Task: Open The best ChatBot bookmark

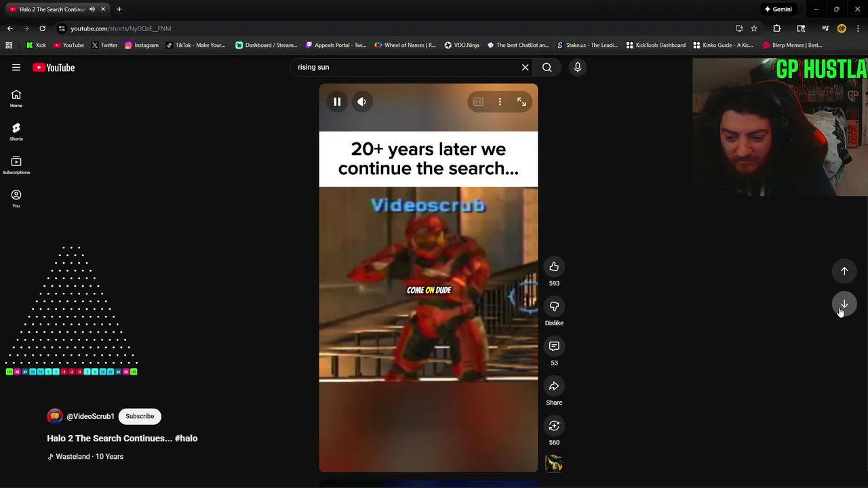Action: point(518,45)
